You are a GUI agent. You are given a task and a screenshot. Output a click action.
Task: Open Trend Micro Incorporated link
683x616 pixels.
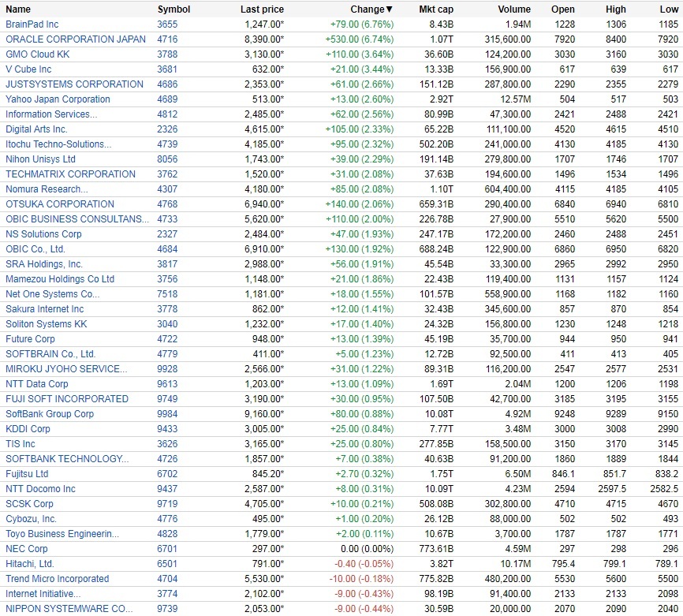[x=57, y=579]
